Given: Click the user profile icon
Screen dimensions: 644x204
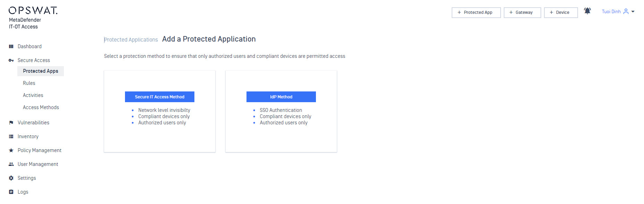Looking at the screenshot, I should click(626, 11).
